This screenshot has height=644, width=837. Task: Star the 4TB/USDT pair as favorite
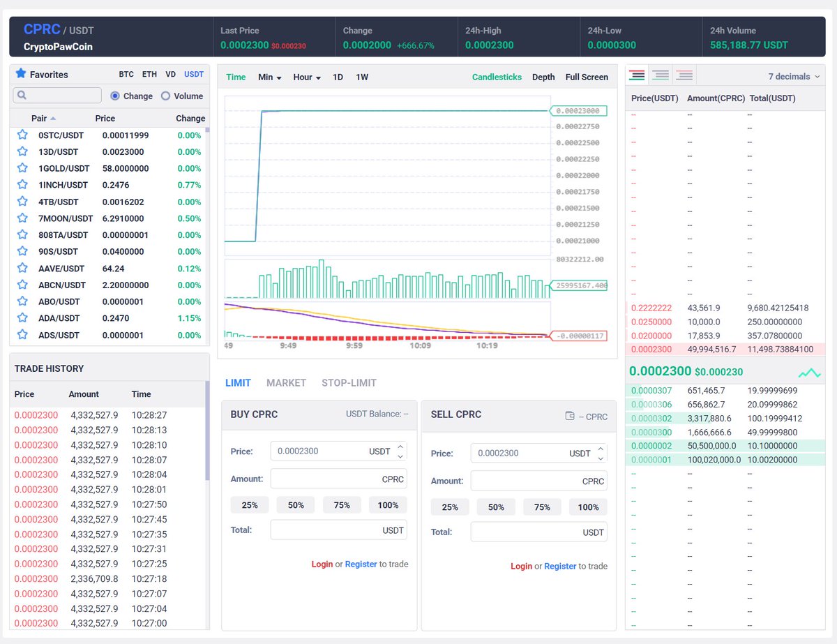point(22,202)
